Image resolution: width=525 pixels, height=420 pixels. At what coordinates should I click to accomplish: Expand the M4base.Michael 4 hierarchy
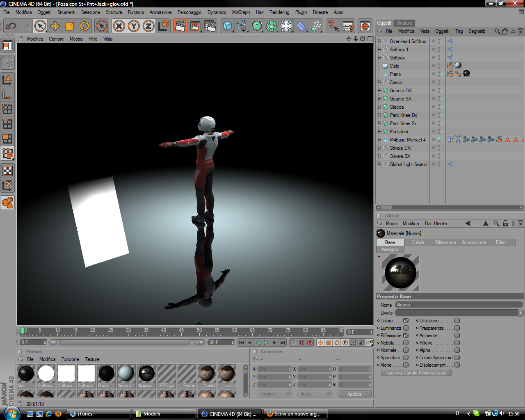(379, 140)
